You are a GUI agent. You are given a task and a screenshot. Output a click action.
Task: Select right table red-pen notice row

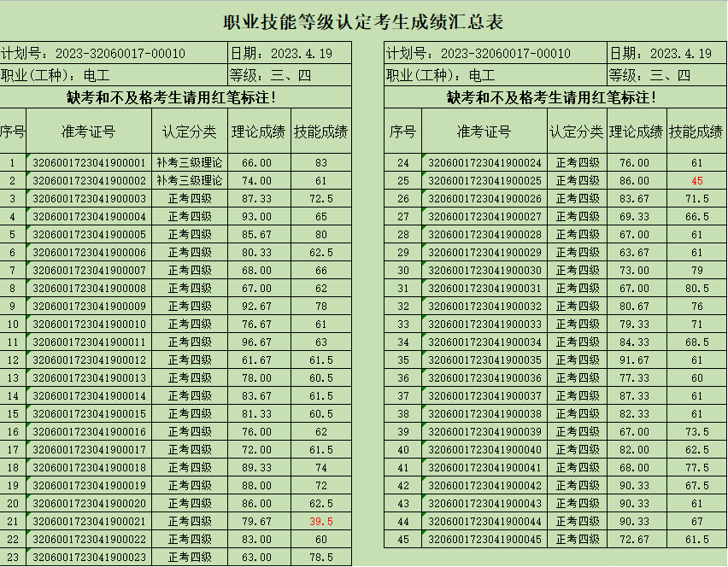click(x=555, y=97)
